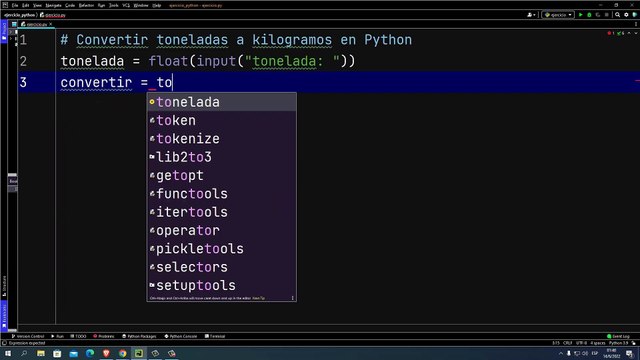Open completion popup options three-dots icon
This screenshot has height=360, width=640.
[293, 298]
